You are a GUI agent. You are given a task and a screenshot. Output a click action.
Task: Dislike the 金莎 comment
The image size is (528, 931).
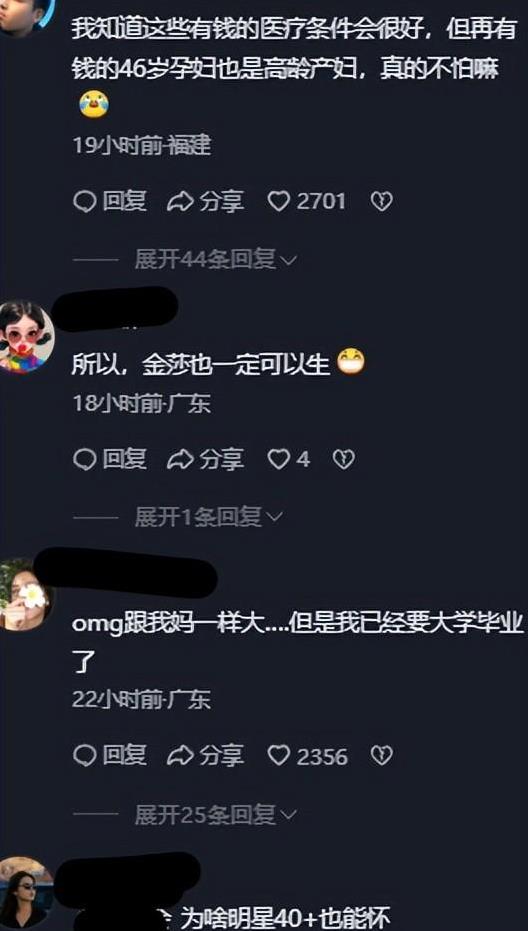pyautogui.click(x=344, y=459)
